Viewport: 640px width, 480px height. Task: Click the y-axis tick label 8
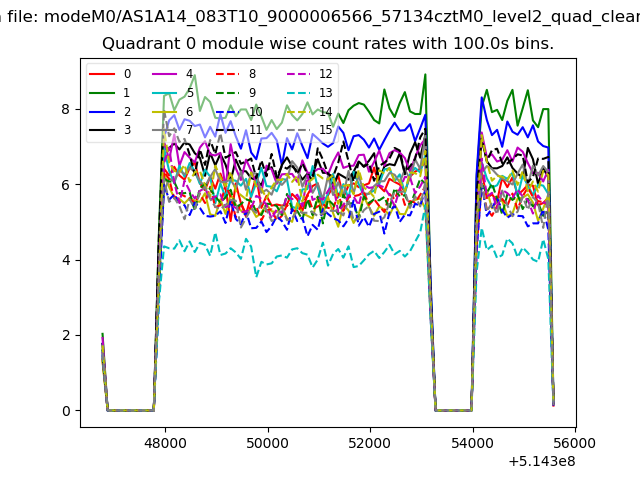tap(67, 108)
